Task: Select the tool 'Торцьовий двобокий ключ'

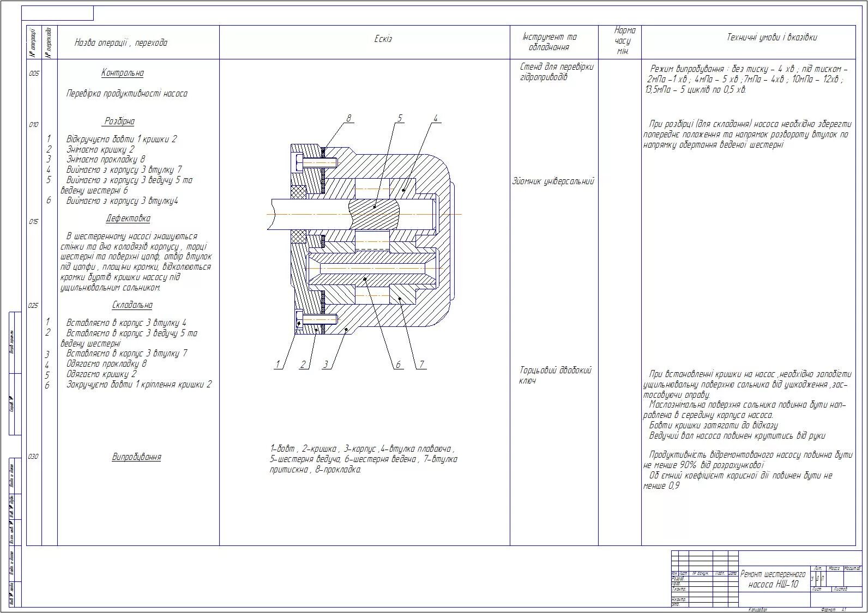Action: 555,375
